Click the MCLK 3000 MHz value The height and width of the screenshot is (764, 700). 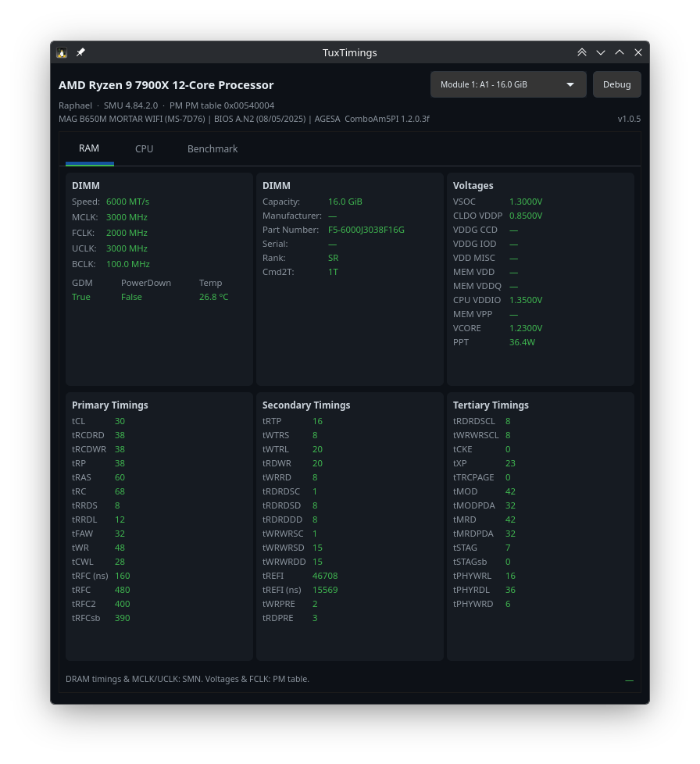127,217
